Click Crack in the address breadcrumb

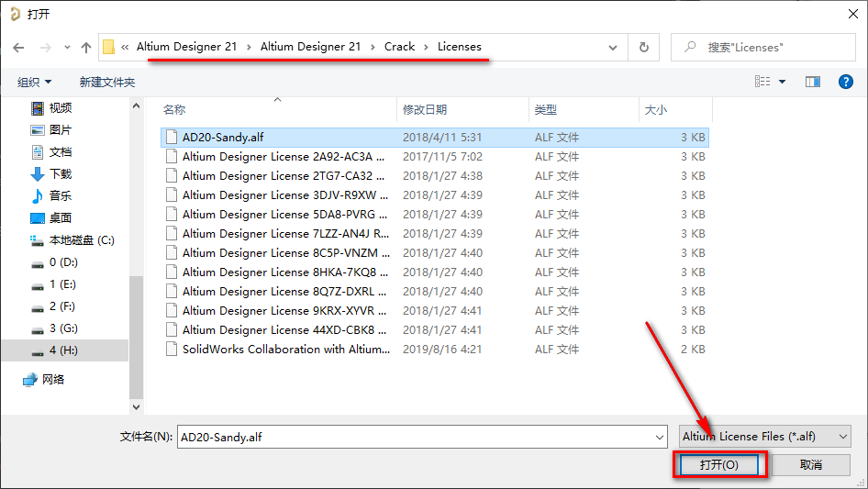400,47
